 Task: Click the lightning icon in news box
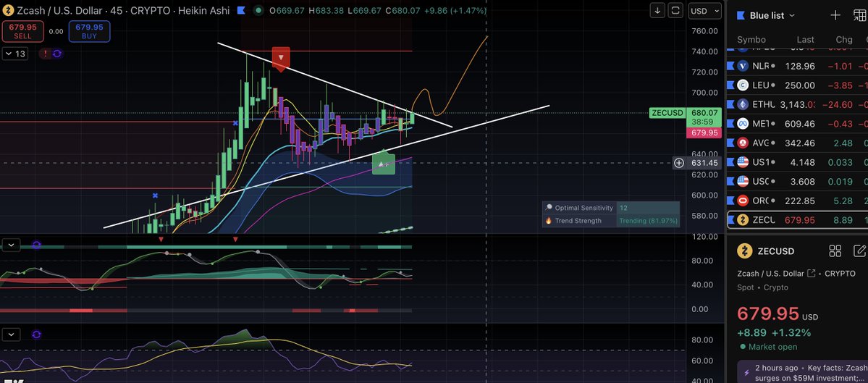coord(747,372)
